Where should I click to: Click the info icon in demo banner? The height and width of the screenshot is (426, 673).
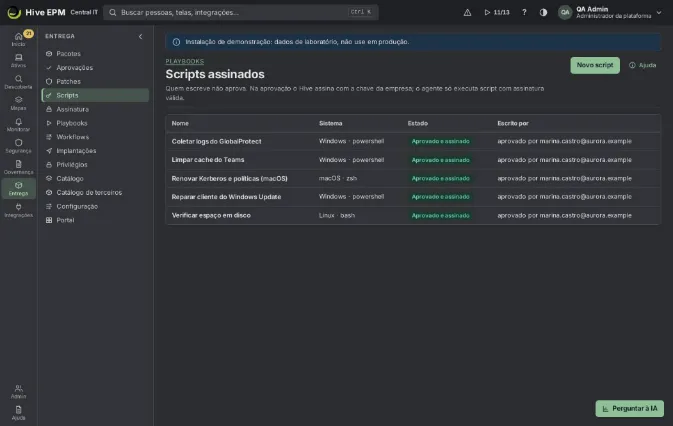pos(176,42)
